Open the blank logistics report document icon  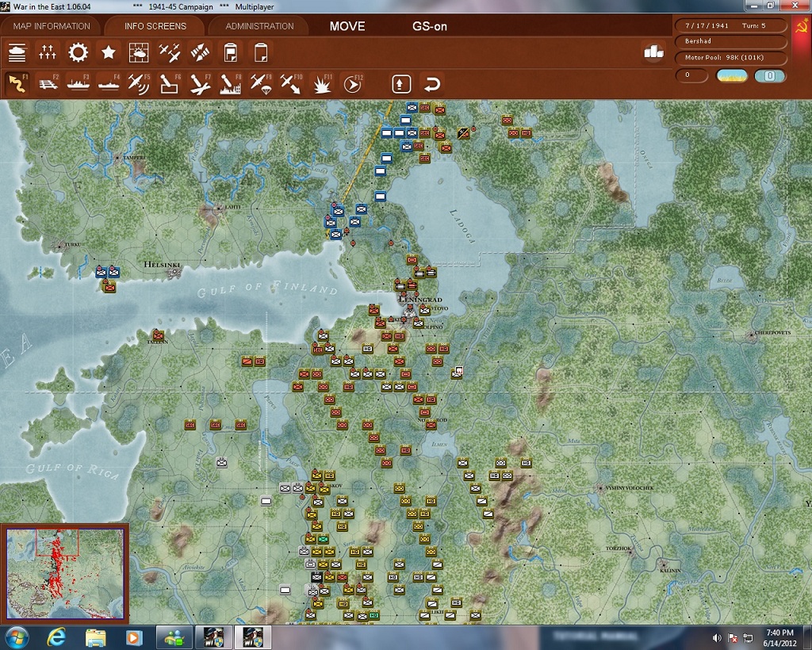(260, 52)
